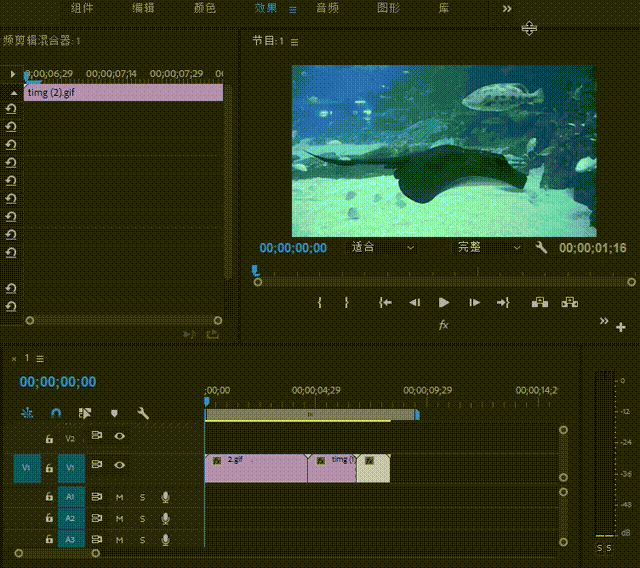Toggle timeline snap magnet icon

point(56,412)
